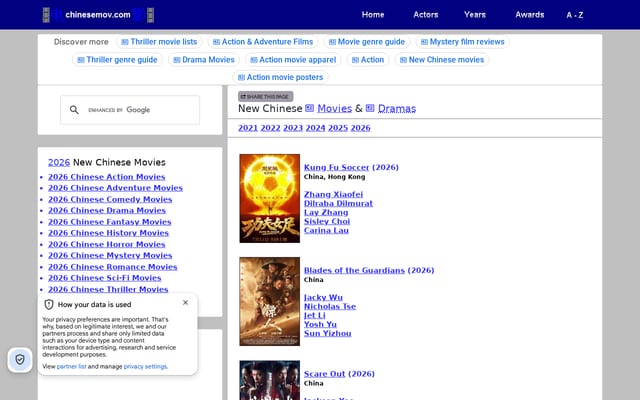Screen dimensions: 640x400
Task: Close the How your data is used popup
Action: point(185,302)
